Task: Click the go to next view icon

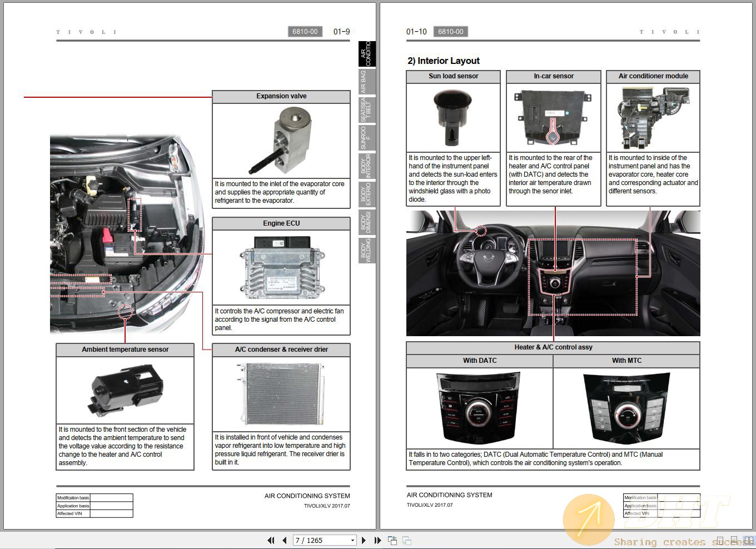Action: (407, 540)
